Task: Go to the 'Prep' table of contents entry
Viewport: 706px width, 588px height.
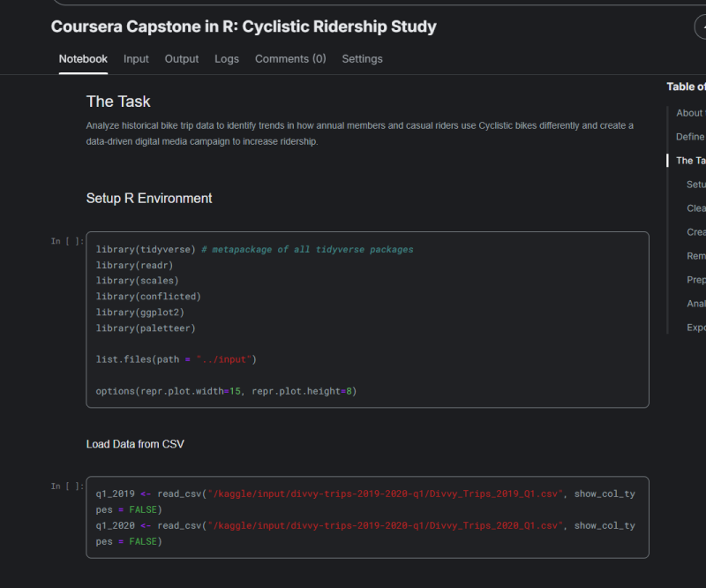Action: [x=696, y=280]
